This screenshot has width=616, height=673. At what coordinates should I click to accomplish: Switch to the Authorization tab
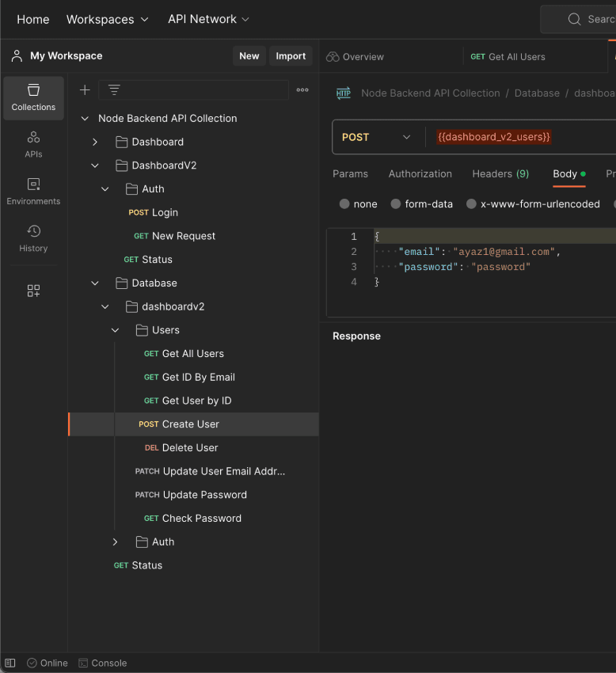point(420,174)
